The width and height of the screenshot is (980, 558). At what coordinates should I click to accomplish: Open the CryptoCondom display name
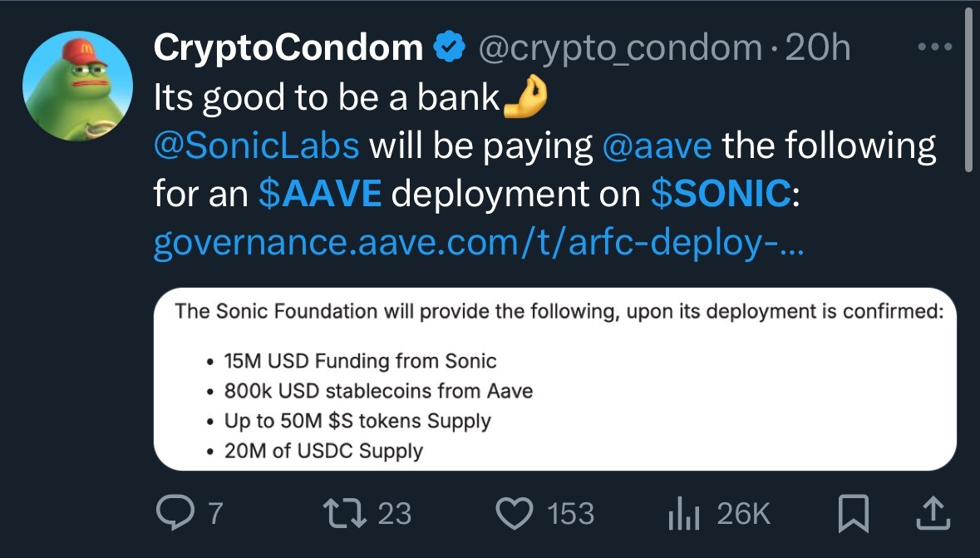coord(288,50)
